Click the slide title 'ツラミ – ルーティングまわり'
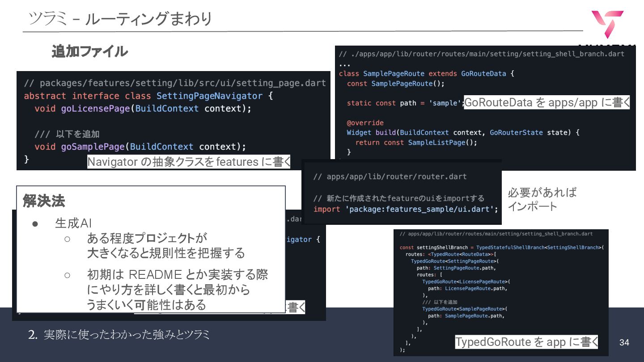 click(120, 19)
